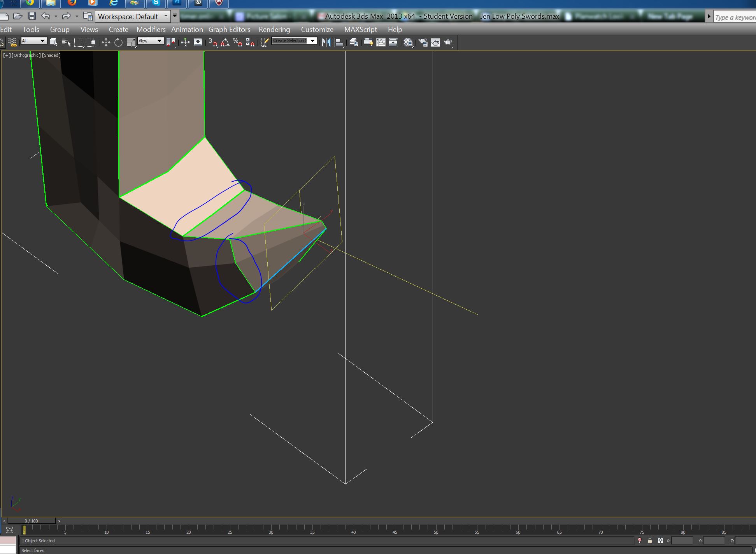This screenshot has width=756, height=554.
Task: Open the Manage Layers icon
Action: [354, 42]
